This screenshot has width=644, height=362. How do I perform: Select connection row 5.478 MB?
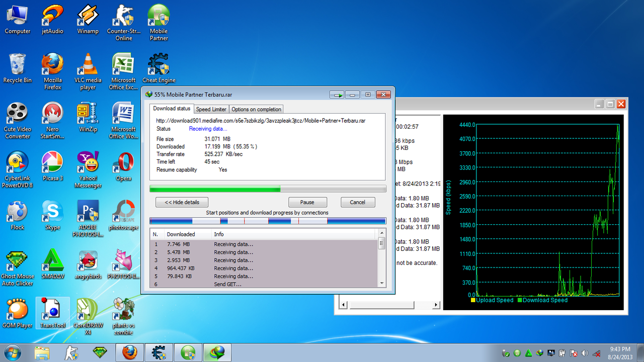coord(264,252)
